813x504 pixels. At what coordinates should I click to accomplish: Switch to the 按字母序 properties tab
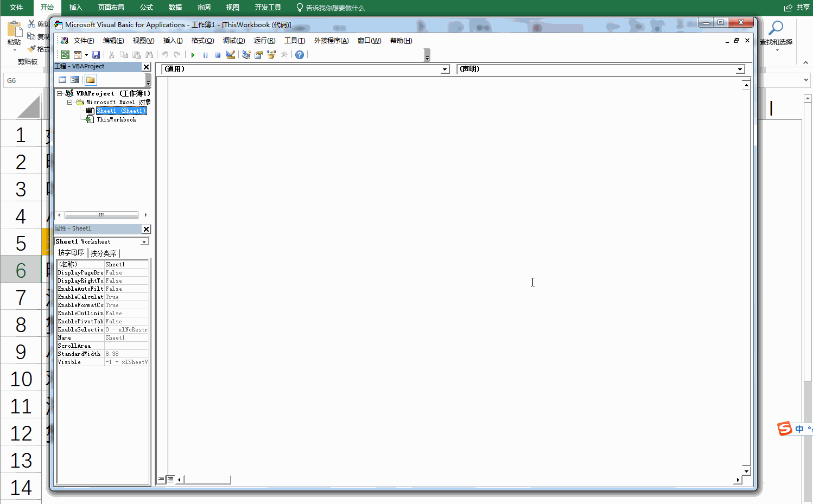pyautogui.click(x=71, y=253)
